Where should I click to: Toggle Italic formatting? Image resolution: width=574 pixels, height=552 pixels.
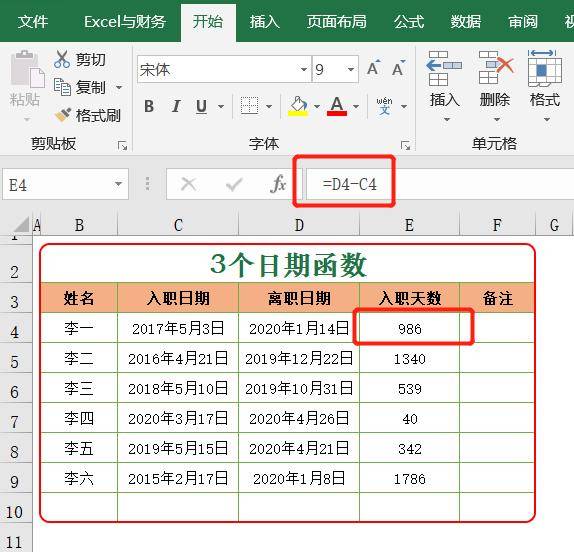(x=176, y=107)
